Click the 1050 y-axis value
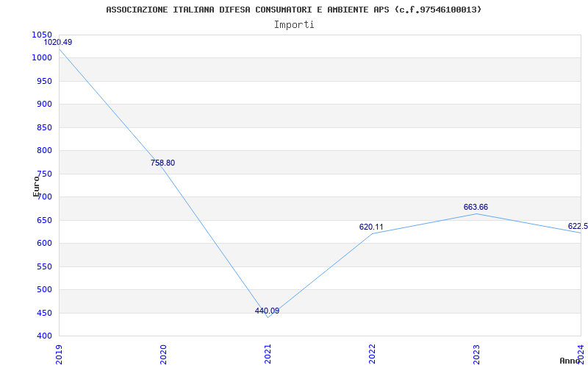This screenshot has height=368, width=588. click(42, 35)
